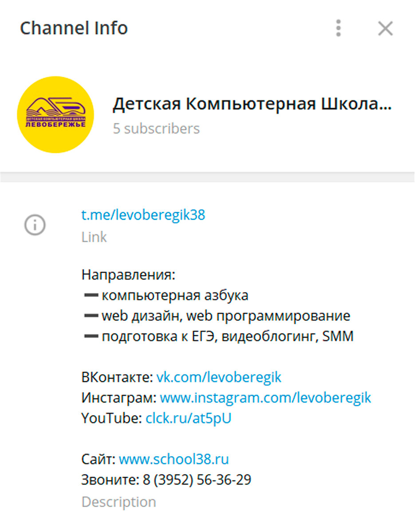Click the phone number 8 (3952) 56-36-29

click(197, 480)
